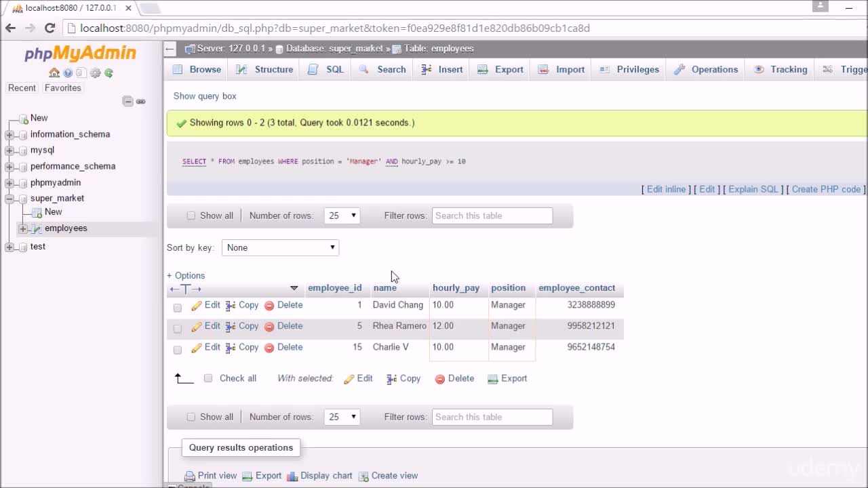Open upper Number of rows dropdown
The width and height of the screenshot is (868, 488).
tap(342, 216)
